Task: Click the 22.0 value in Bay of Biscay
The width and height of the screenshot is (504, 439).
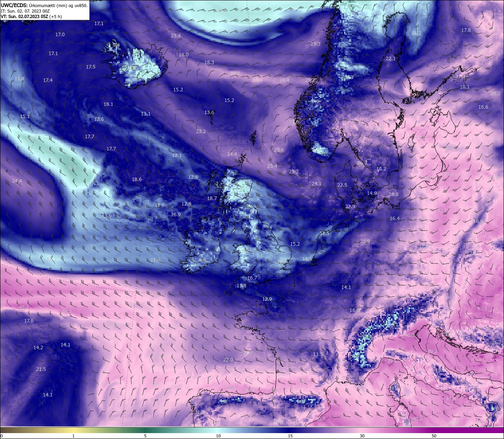Action: click(x=228, y=360)
